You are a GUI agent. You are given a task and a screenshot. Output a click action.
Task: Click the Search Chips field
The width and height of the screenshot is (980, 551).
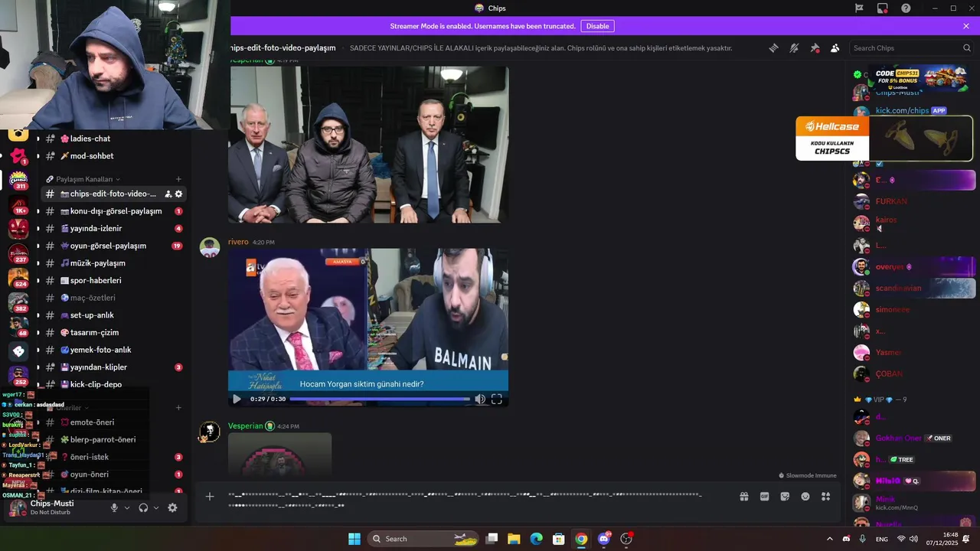[911, 47]
